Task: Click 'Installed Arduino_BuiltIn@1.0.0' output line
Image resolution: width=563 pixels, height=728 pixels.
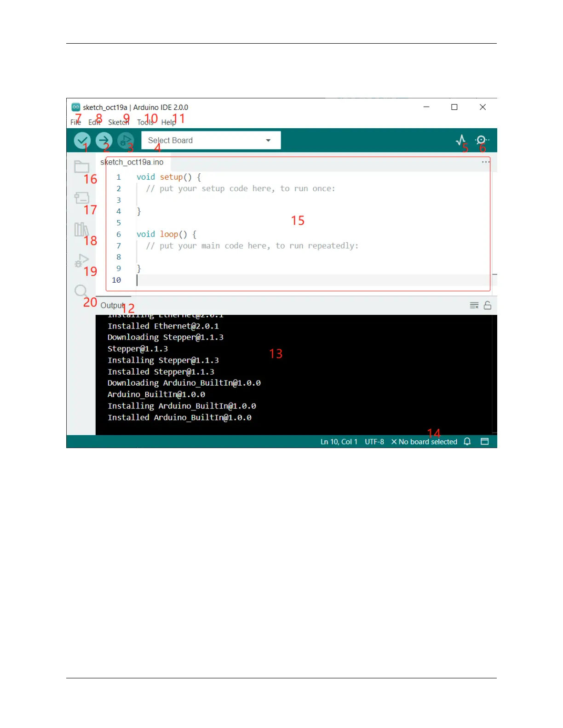Action: pyautogui.click(x=179, y=417)
